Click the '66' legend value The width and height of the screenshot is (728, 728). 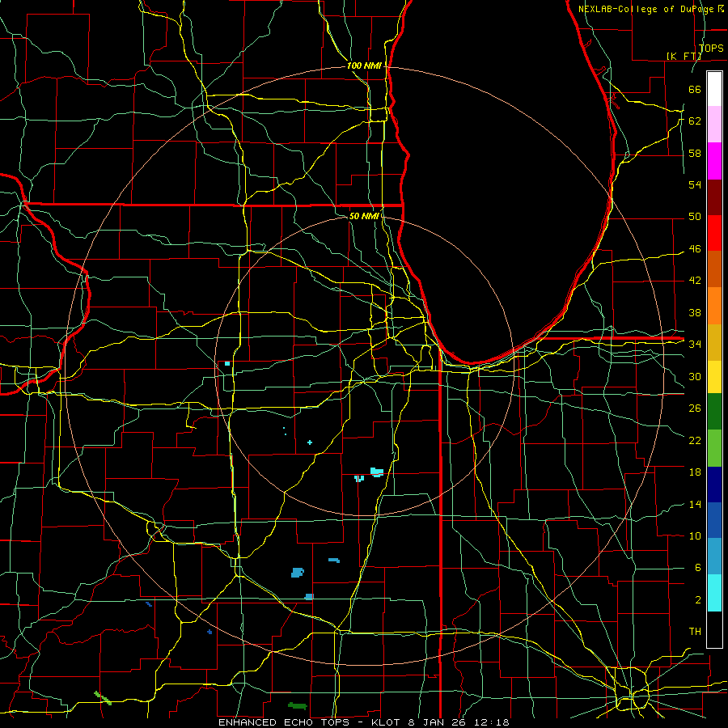(695, 89)
